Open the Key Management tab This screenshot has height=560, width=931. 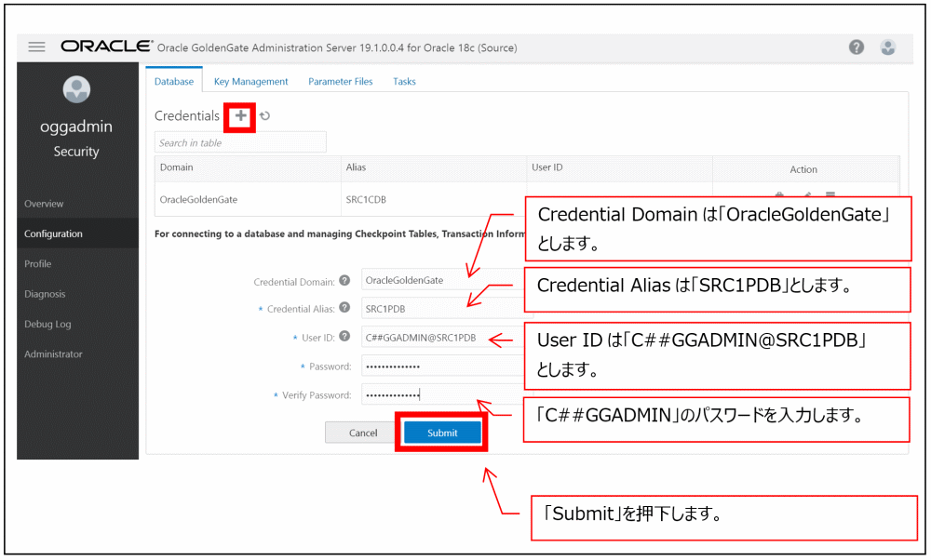(250, 81)
